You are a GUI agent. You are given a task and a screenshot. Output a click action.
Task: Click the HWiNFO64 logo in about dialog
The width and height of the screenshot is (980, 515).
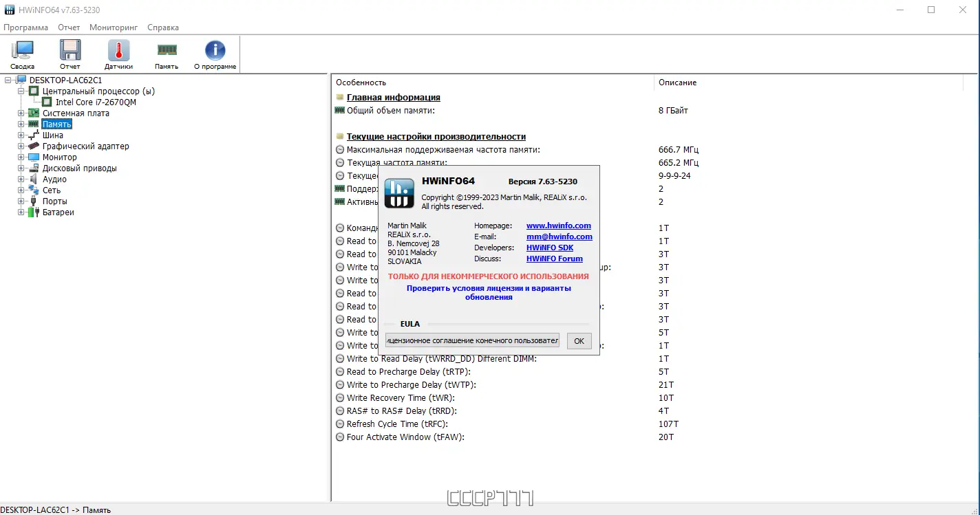[399, 193]
